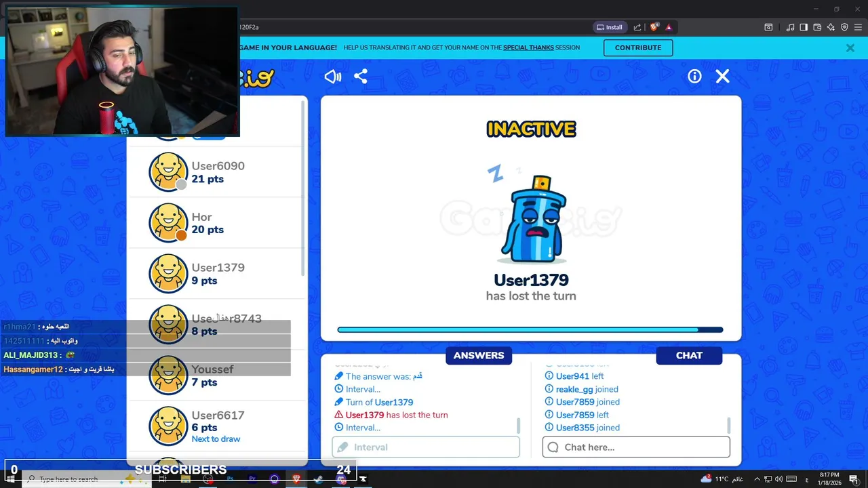
Task: Toggle the browser sidebar panel icon
Action: tap(804, 27)
